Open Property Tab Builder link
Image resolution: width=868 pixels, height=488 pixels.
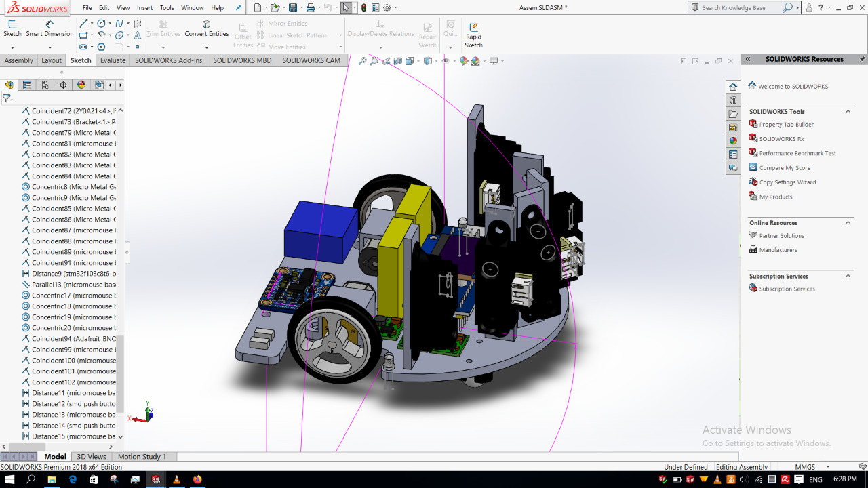click(x=786, y=125)
